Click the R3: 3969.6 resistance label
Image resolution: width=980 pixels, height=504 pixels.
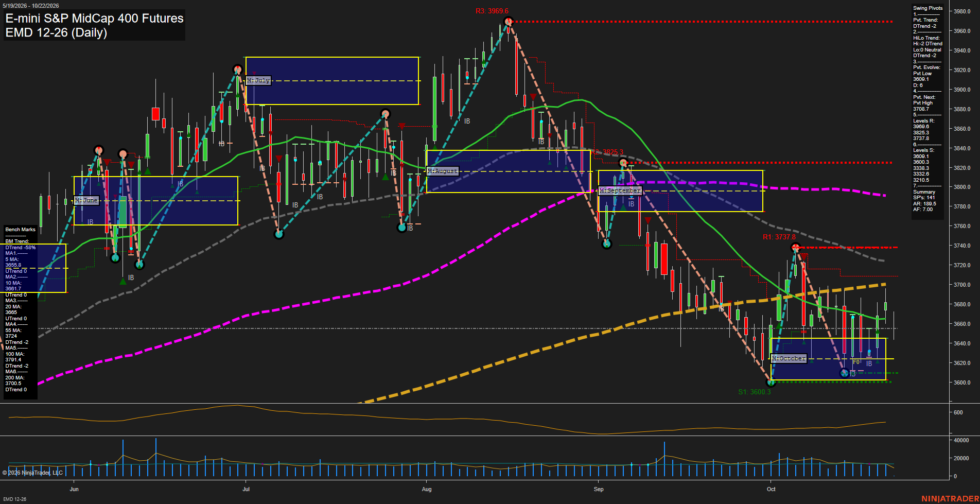[x=492, y=11]
